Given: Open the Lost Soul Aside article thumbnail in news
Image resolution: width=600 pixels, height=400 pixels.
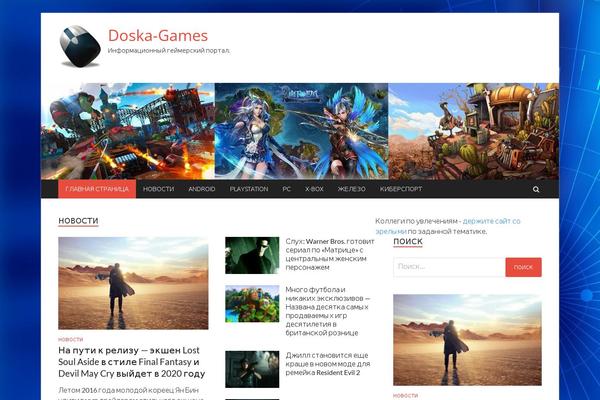Looking at the screenshot, I should click(133, 283).
